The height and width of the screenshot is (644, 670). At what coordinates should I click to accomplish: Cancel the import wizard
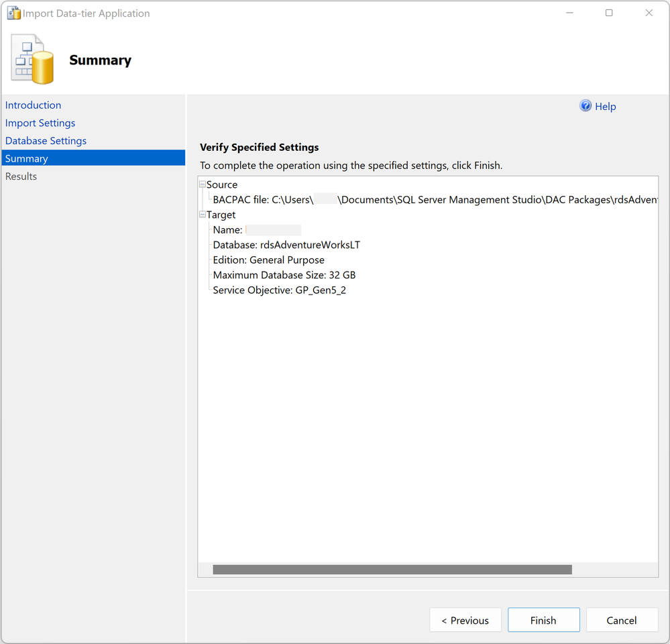622,620
